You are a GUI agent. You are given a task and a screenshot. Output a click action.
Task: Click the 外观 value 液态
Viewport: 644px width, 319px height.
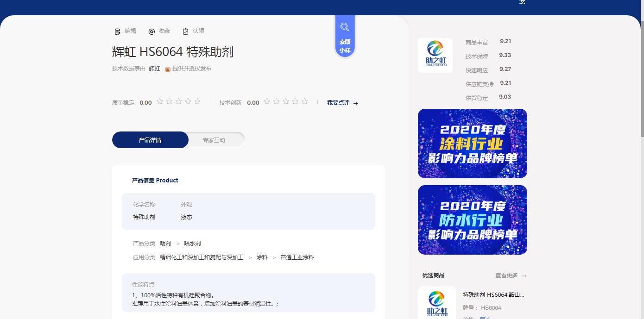(x=186, y=217)
